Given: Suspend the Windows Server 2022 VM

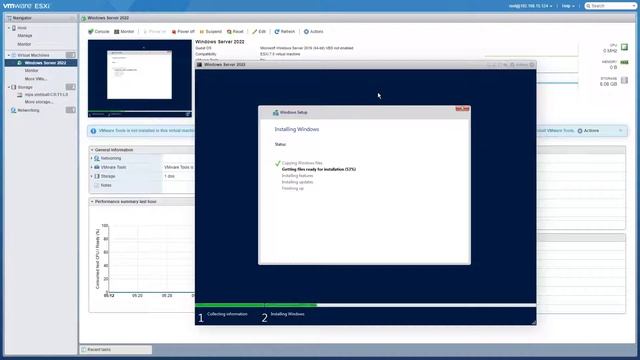Looking at the screenshot, I should pos(211,31).
